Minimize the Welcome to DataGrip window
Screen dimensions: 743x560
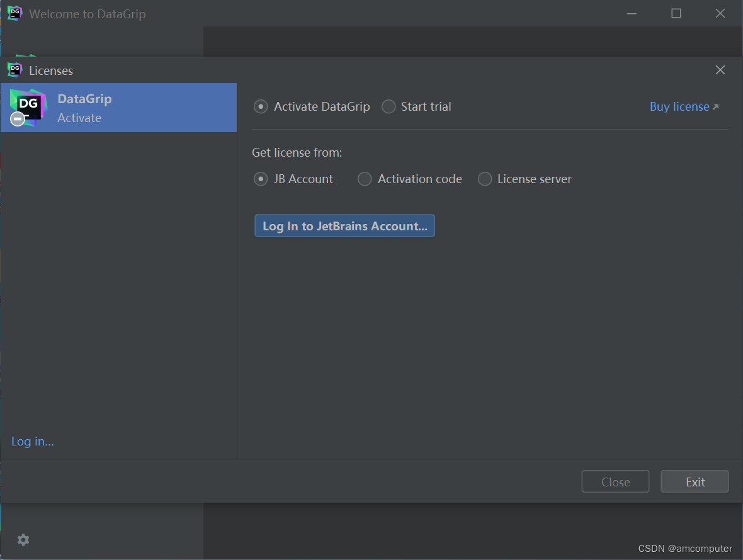click(631, 14)
